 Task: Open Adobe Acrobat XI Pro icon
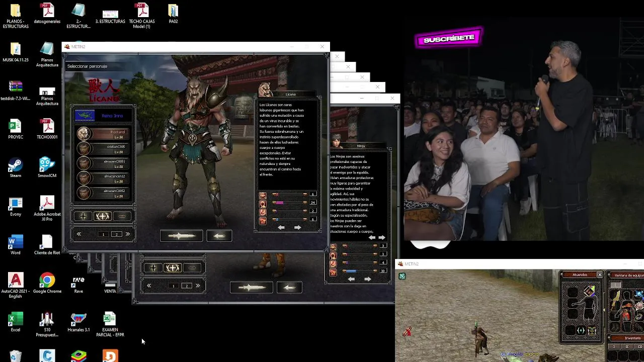pyautogui.click(x=47, y=209)
